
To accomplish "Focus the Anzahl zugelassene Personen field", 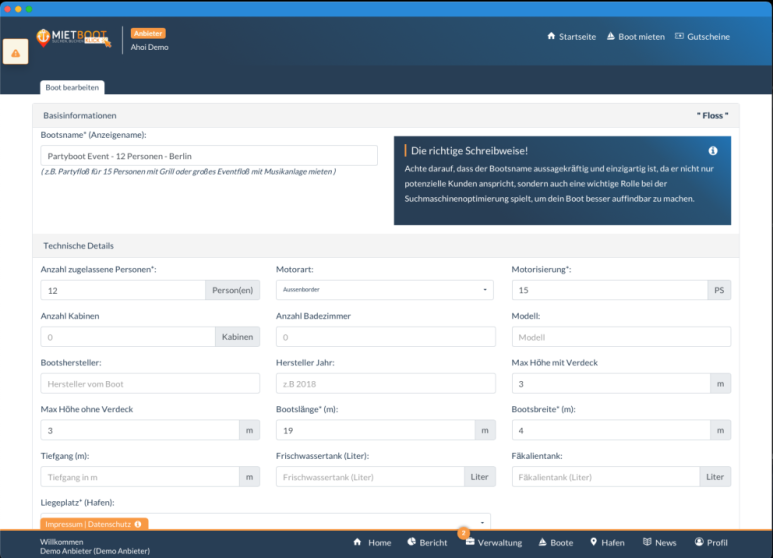I will click(x=122, y=290).
